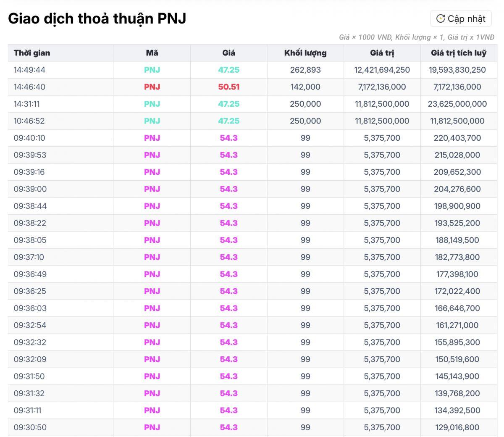Click the accumulated value 134,392,500
Screen dimensions: 504x437
(x=457, y=410)
